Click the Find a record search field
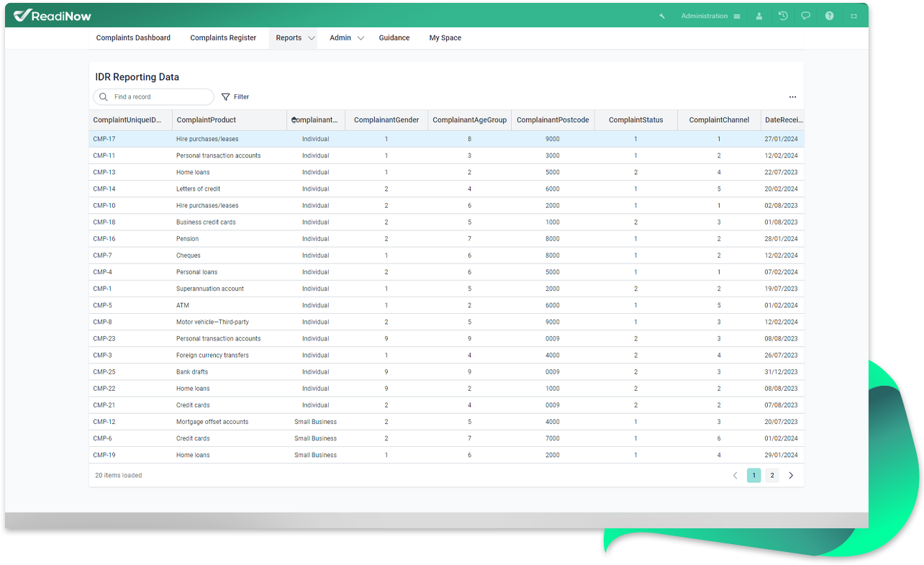 pos(153,97)
